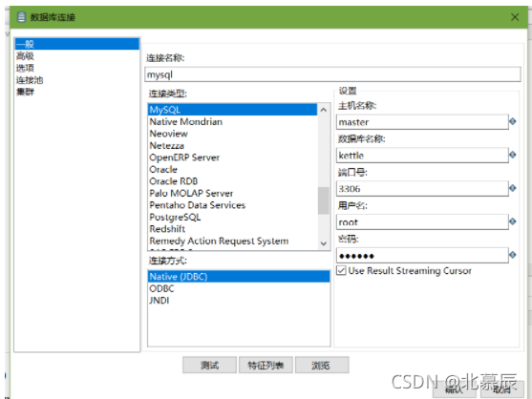
Task: Click variable icon beside database name field
Action: (512, 155)
